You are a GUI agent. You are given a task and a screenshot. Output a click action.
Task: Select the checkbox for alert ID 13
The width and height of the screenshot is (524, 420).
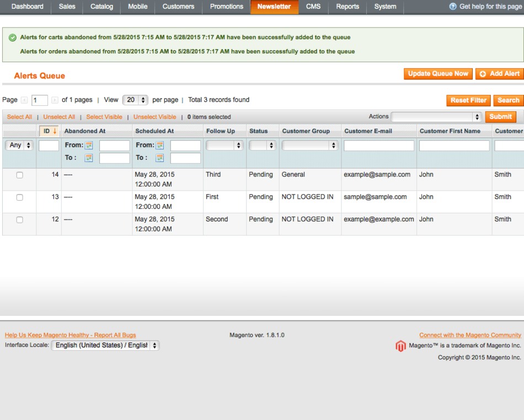tap(19, 197)
